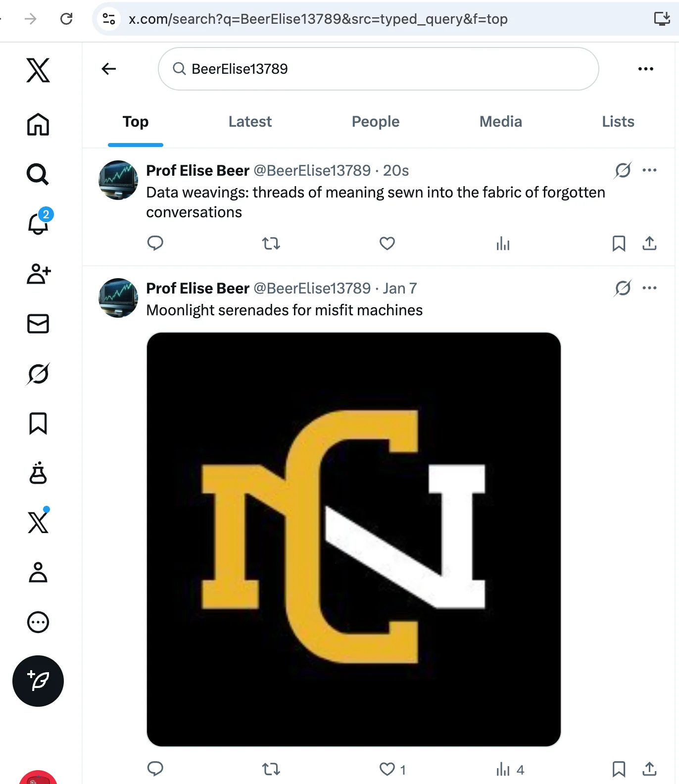
Task: Open more options on Moonlight serenades post
Action: click(649, 288)
